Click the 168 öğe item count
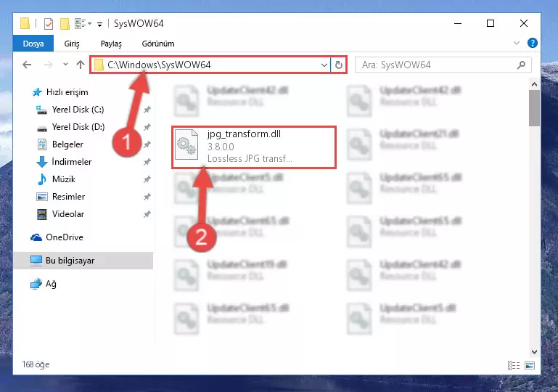Image resolution: width=558 pixels, height=392 pixels. click(36, 364)
